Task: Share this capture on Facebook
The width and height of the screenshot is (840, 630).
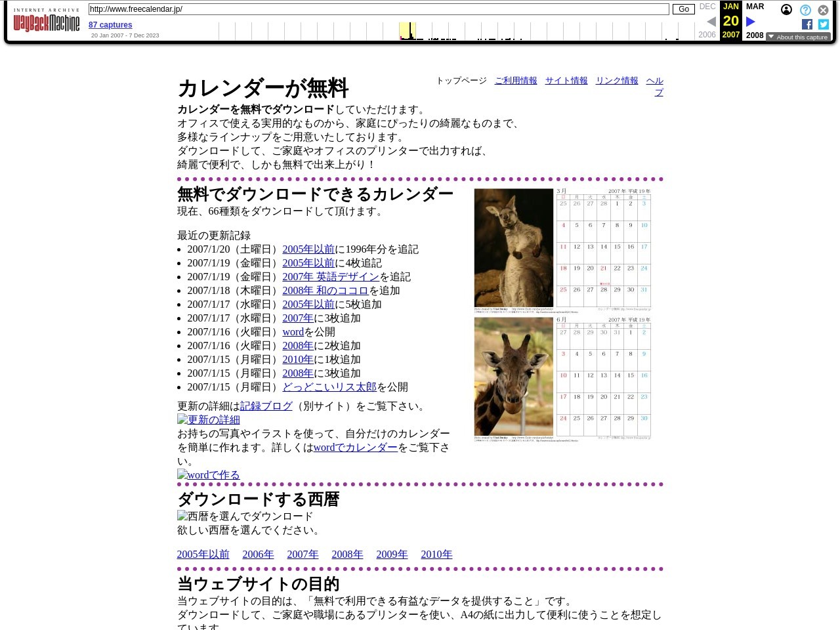Action: (807, 24)
